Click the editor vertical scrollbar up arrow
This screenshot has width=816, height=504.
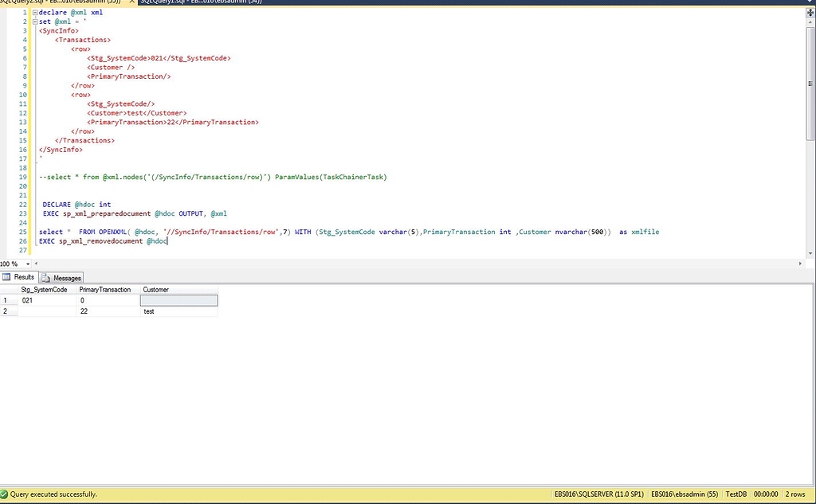pos(810,22)
